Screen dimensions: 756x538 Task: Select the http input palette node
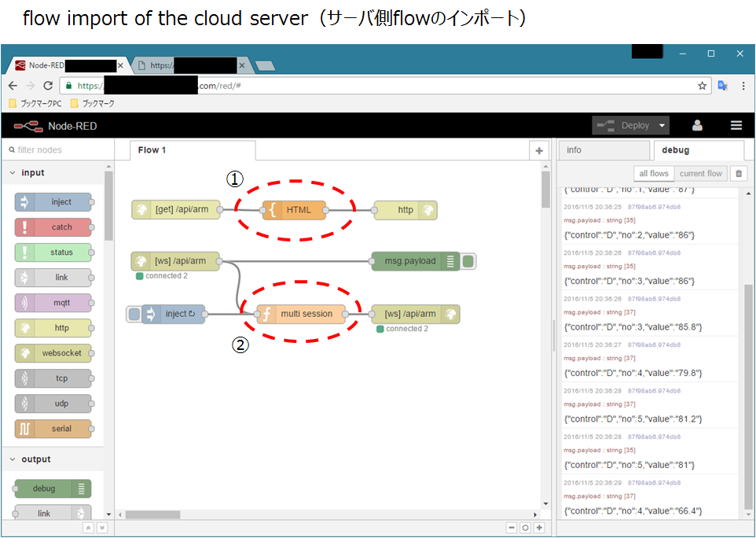pyautogui.click(x=53, y=328)
